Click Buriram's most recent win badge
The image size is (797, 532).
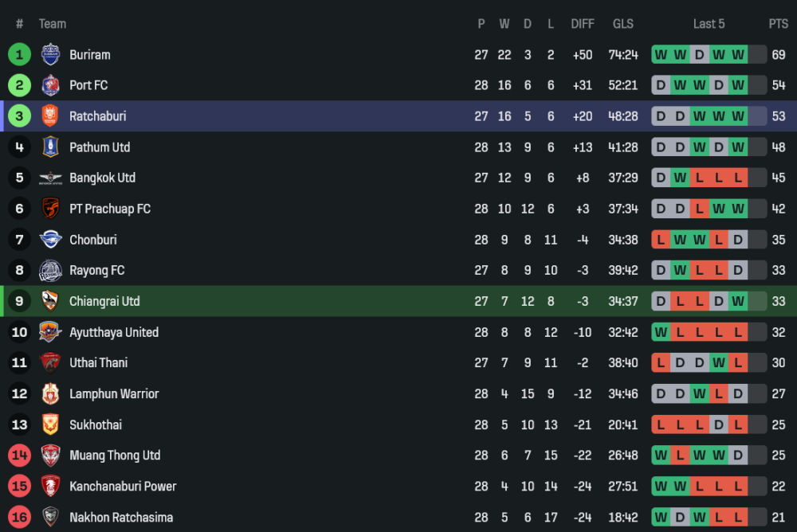coord(738,55)
